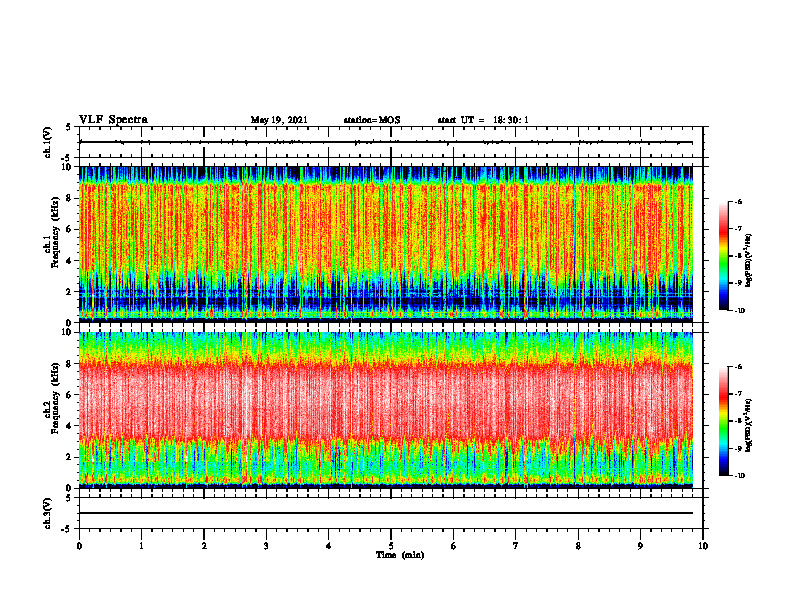Click the "-10" label on ch.2 colorbar
The width and height of the screenshot is (792, 612).
[740, 476]
